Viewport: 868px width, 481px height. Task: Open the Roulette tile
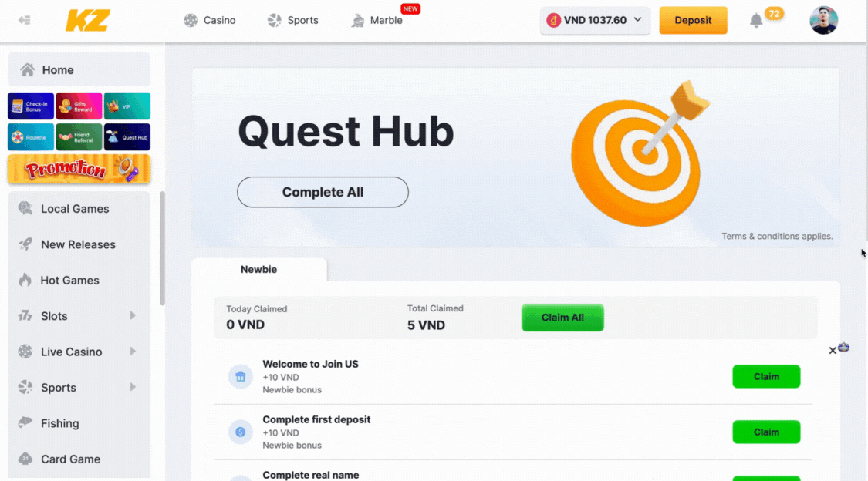point(31,137)
